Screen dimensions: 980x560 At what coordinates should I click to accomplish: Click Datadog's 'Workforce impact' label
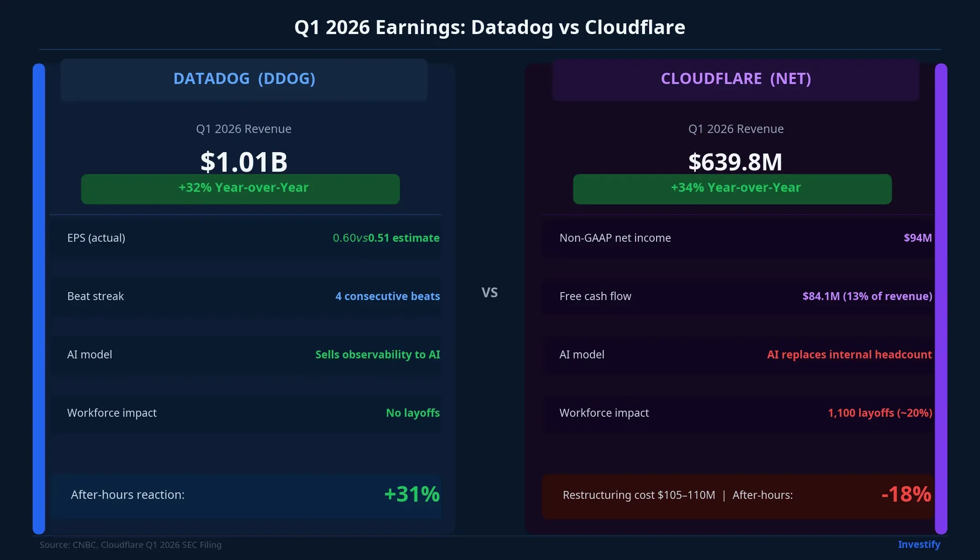click(x=112, y=413)
